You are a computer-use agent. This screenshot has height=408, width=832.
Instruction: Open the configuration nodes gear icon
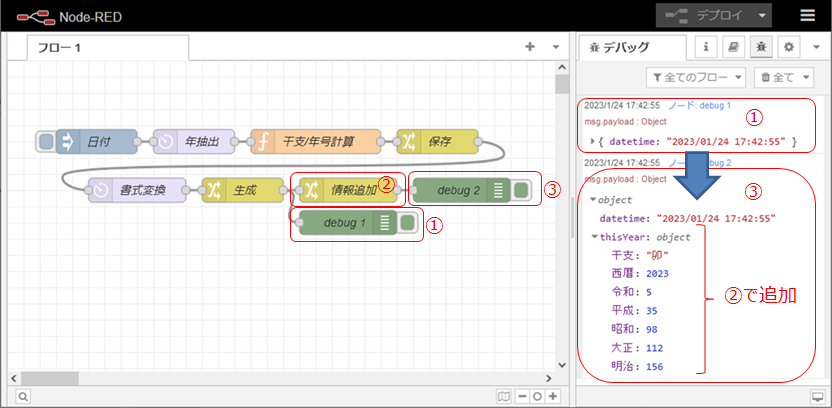(788, 47)
